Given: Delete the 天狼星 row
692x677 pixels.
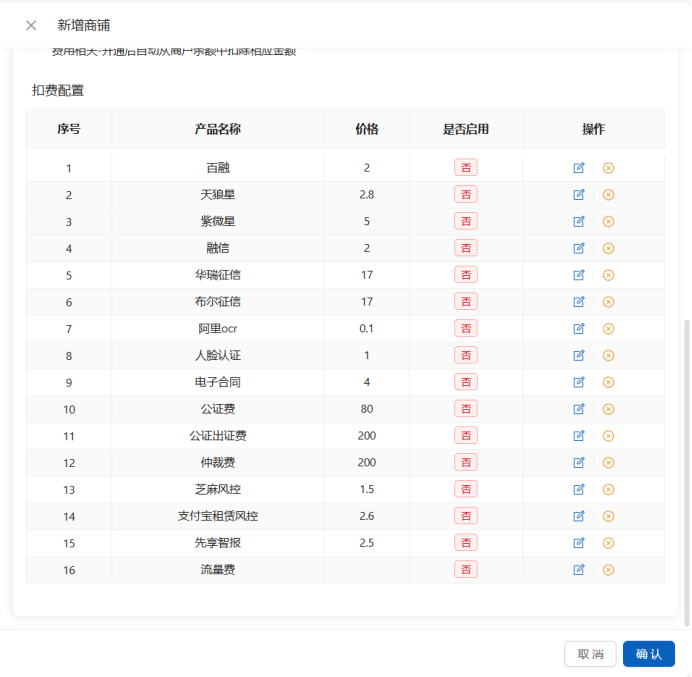Looking at the screenshot, I should coord(608,195).
